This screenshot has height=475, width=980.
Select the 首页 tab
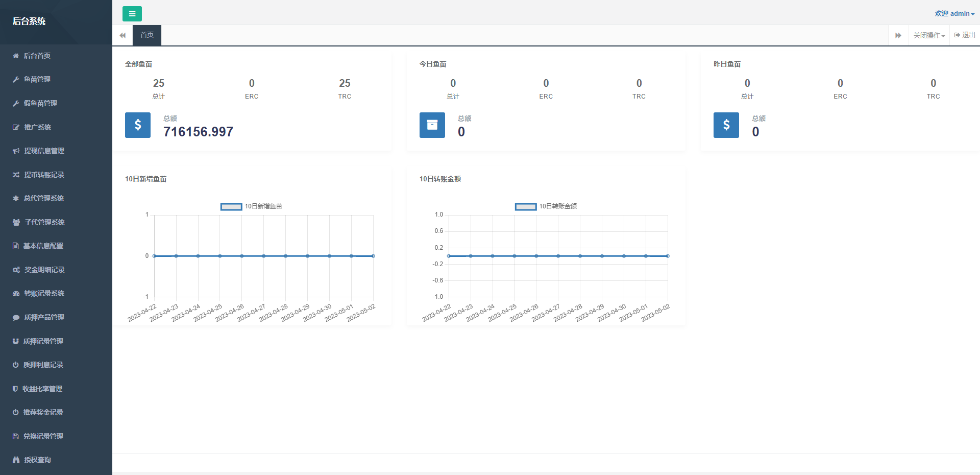pos(147,35)
